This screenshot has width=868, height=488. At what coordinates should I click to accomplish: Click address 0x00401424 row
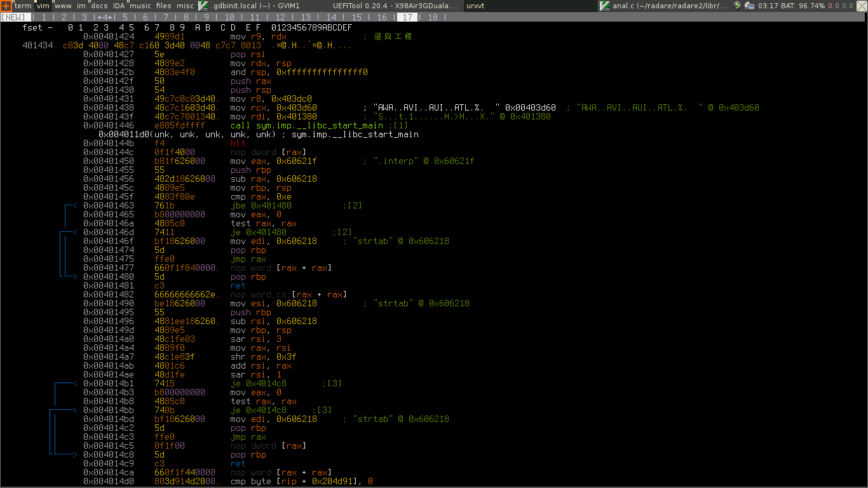pyautogui.click(x=109, y=37)
